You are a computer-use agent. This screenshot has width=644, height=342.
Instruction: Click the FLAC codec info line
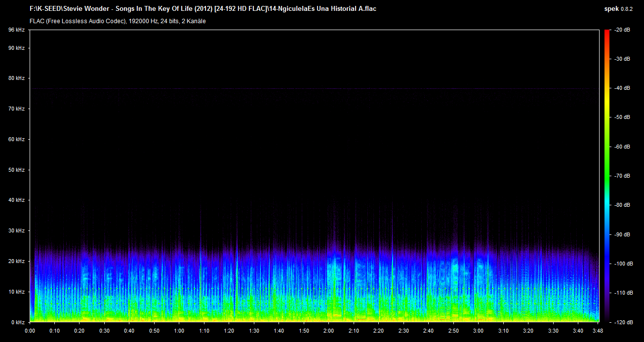(x=118, y=21)
